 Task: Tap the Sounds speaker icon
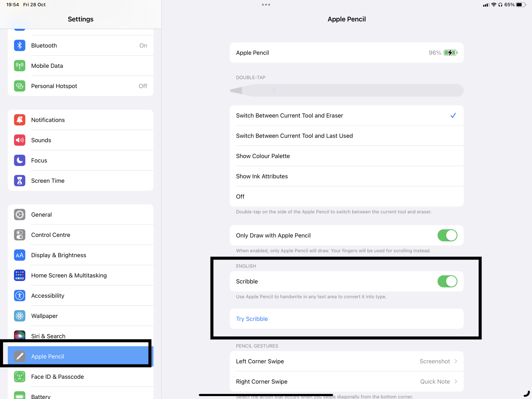[19, 140]
